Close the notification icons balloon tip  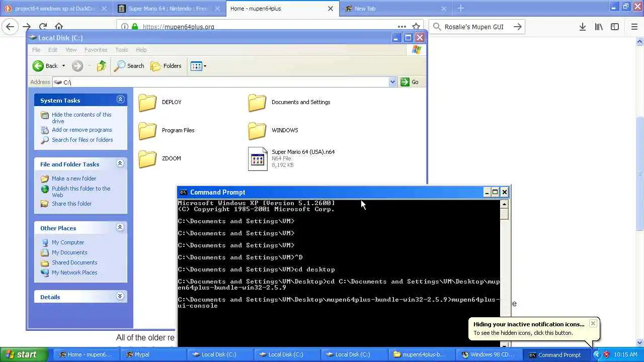coord(593,323)
